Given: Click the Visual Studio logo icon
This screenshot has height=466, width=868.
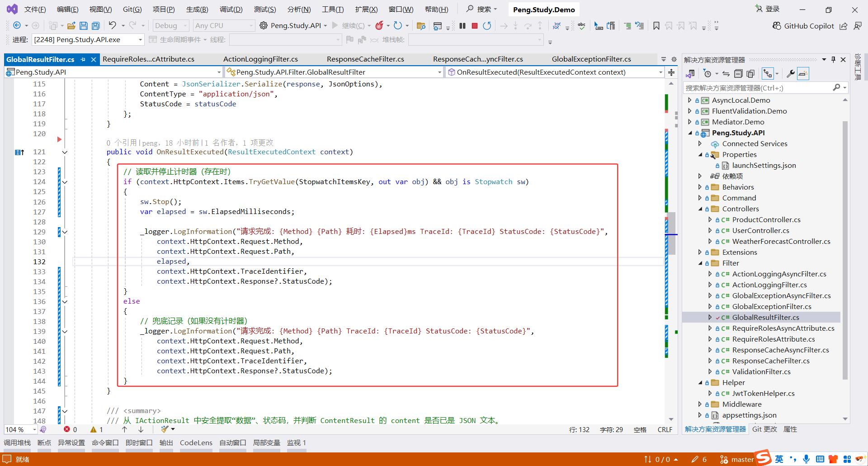Looking at the screenshot, I should pyautogui.click(x=12, y=9).
